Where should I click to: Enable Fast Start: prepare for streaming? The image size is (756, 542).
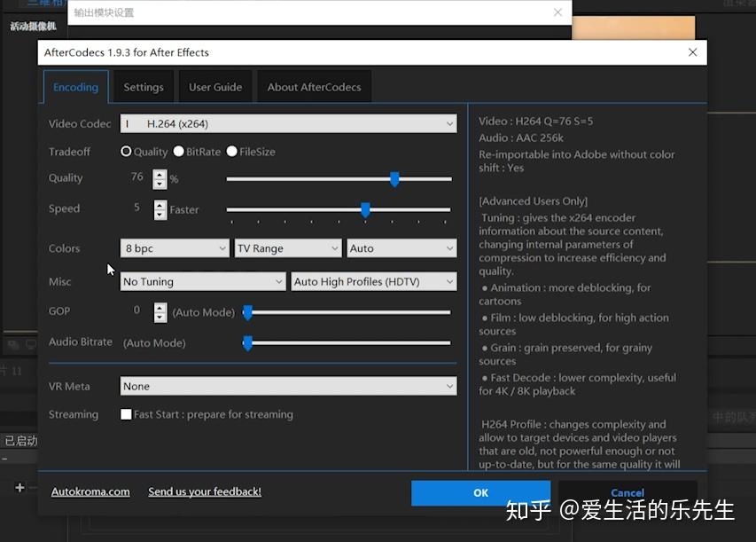tap(127, 413)
